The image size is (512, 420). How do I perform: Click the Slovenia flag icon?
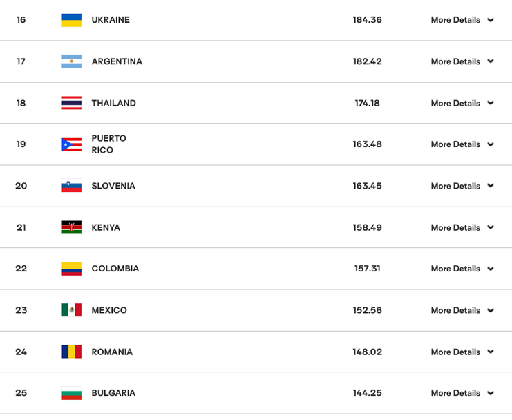tap(71, 186)
